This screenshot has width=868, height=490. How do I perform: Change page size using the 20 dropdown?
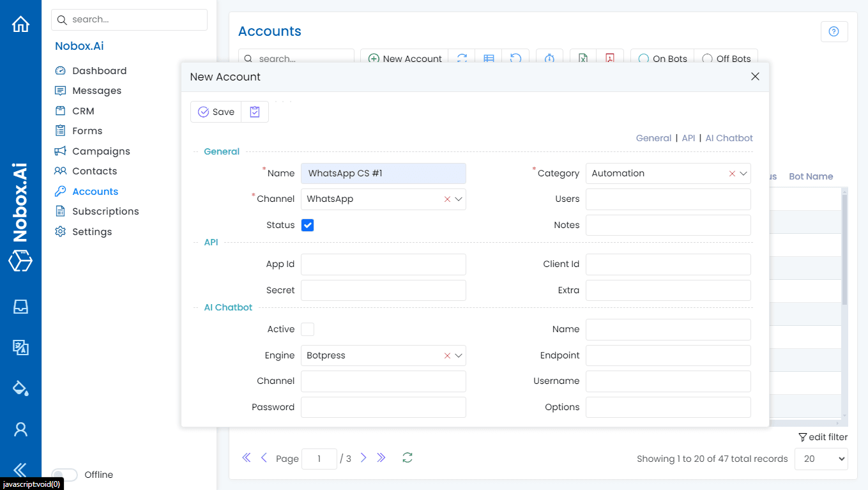tap(821, 458)
